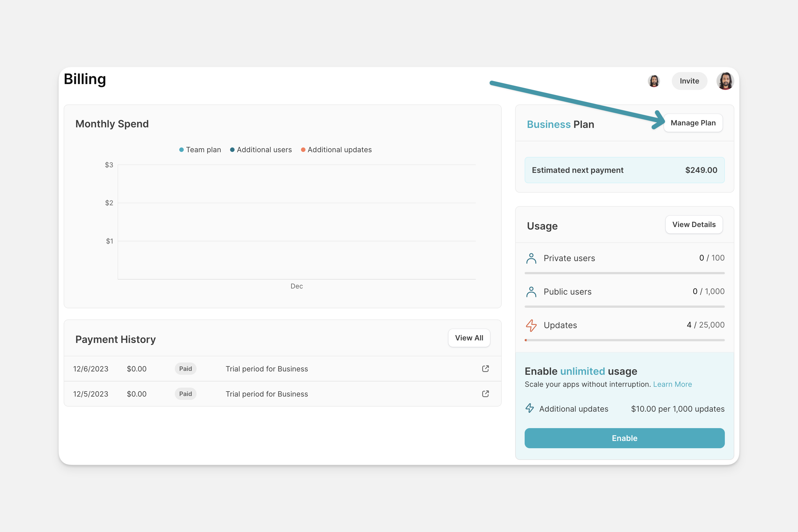Open the Learn More link
This screenshot has width=798, height=532.
tap(672, 385)
